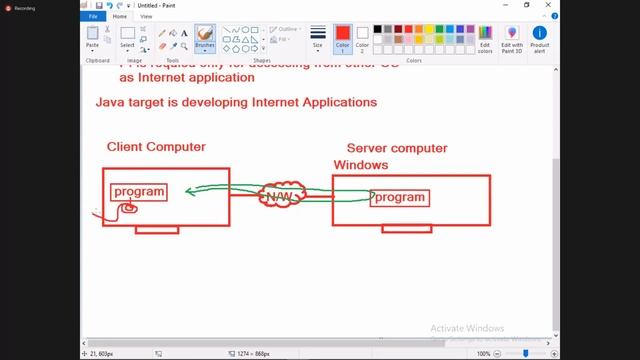Viewport: 640px width, 360px height.
Task: Pick the green color swatch
Action: pyautogui.click(x=440, y=29)
